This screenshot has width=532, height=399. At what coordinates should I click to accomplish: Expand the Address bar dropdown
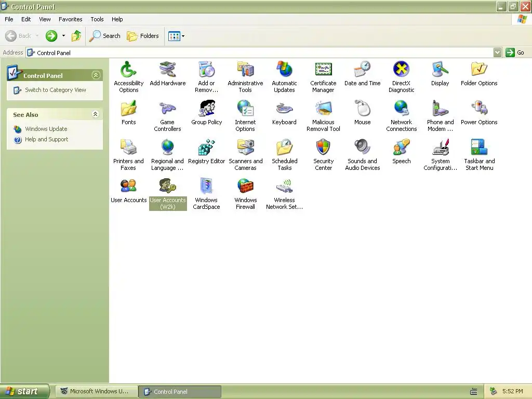497,52
